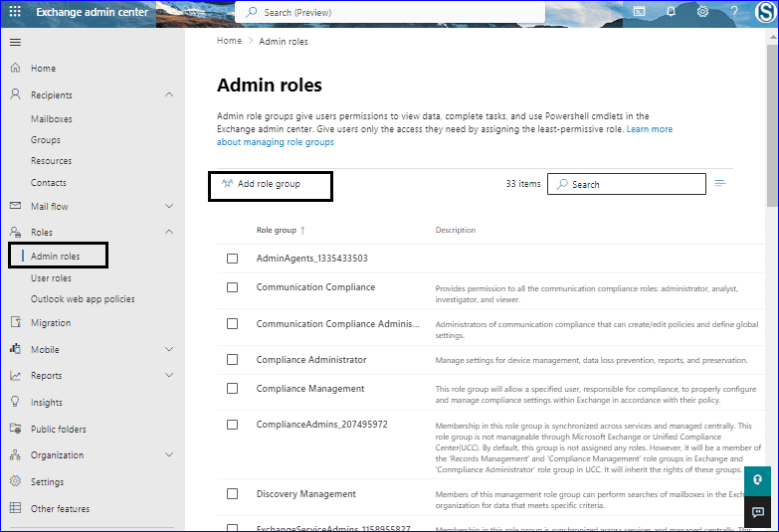Image resolution: width=779 pixels, height=532 pixels.
Task: Click the magnifier in the header search box
Action: click(x=252, y=12)
